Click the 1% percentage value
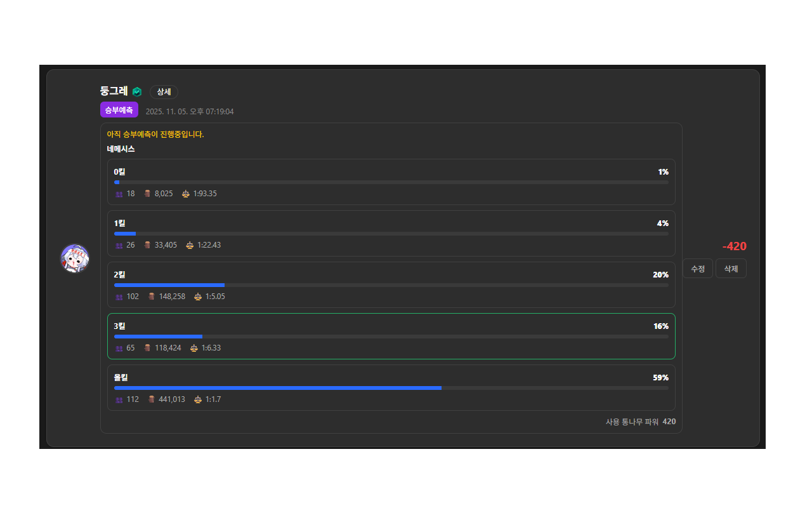Viewport: 812px width, 508px height. tap(663, 171)
